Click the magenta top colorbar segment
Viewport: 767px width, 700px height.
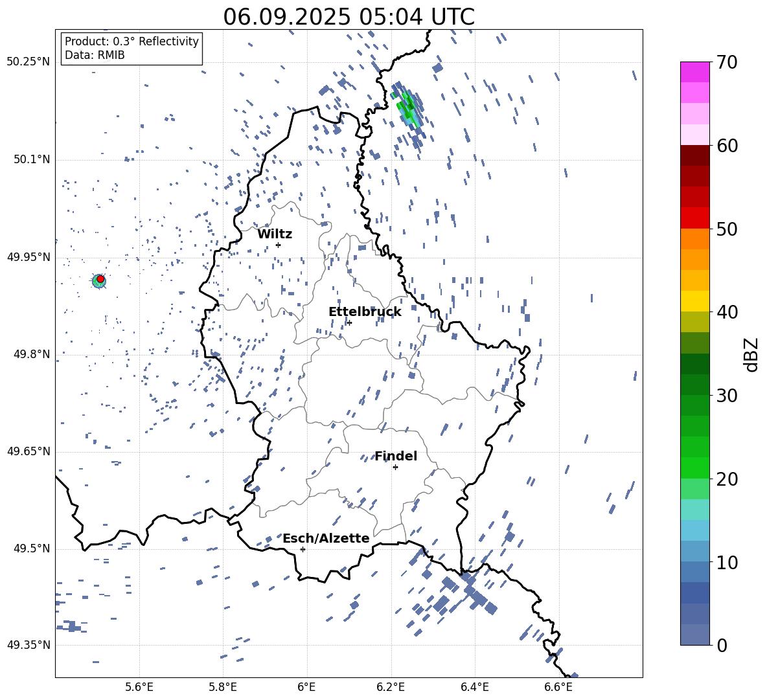click(694, 72)
